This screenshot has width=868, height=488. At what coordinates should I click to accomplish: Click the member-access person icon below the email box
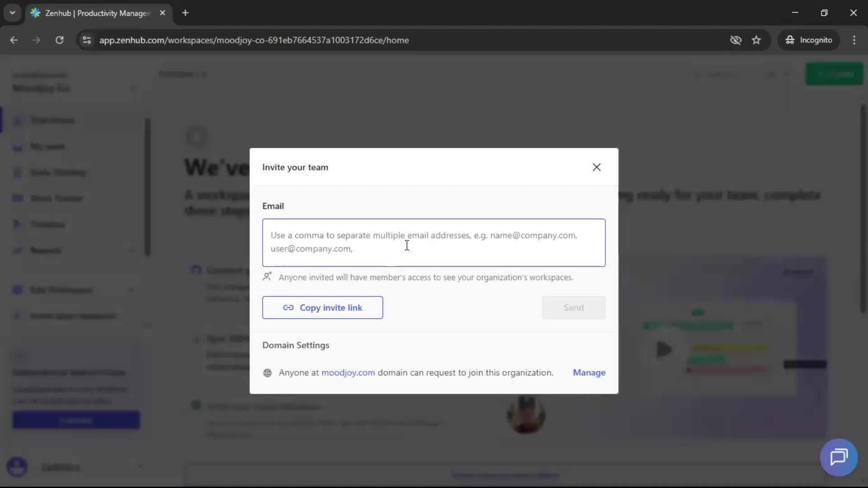(267, 277)
